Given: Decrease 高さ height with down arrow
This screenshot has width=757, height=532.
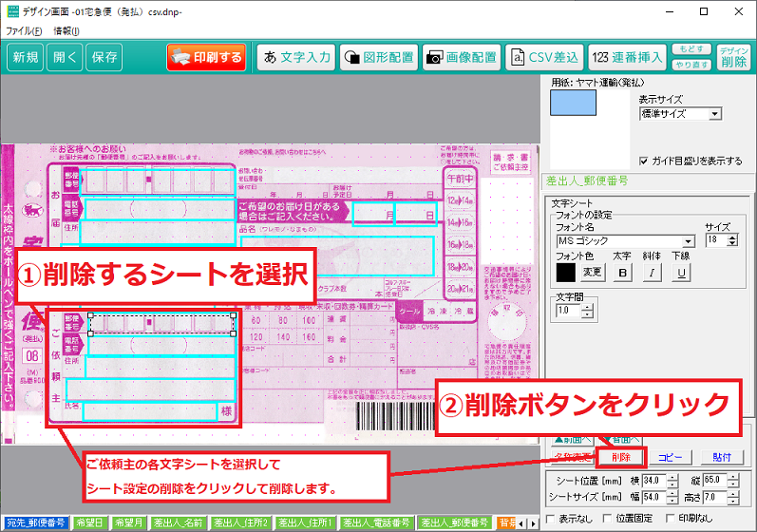Looking at the screenshot, I should click(733, 501).
